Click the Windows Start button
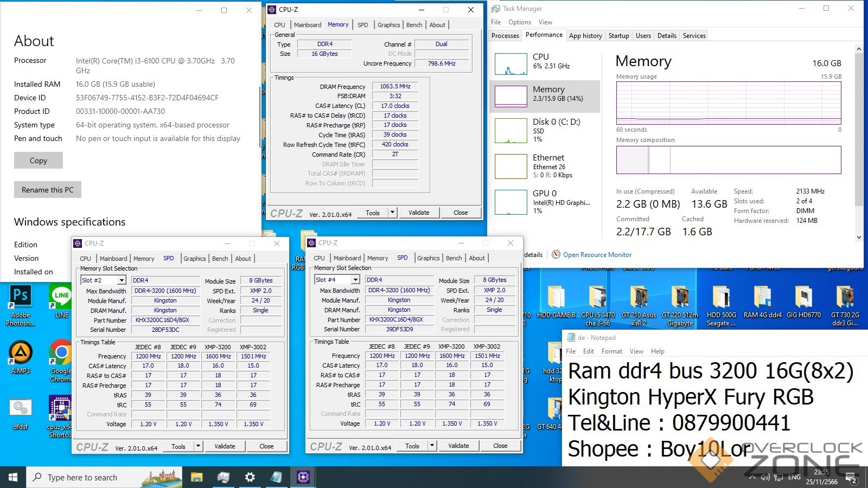868x488 pixels. click(x=13, y=477)
